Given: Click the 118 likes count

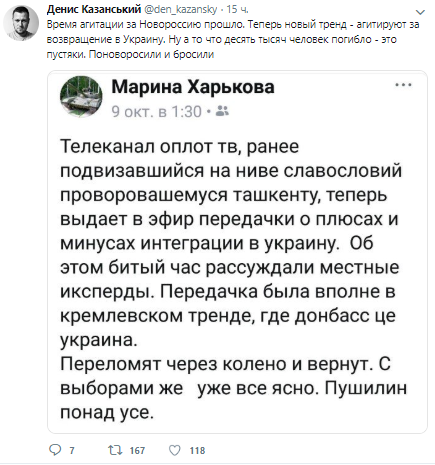Looking at the screenshot, I should pyautogui.click(x=197, y=451).
